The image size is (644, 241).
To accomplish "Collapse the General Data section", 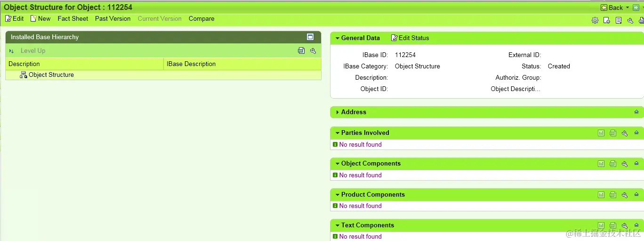I will [338, 38].
